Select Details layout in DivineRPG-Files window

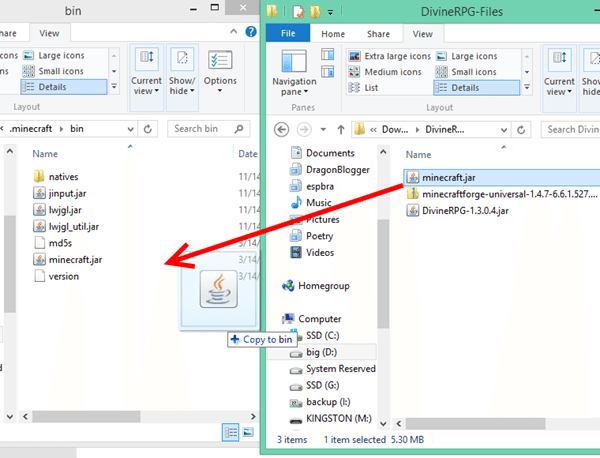coord(476,88)
